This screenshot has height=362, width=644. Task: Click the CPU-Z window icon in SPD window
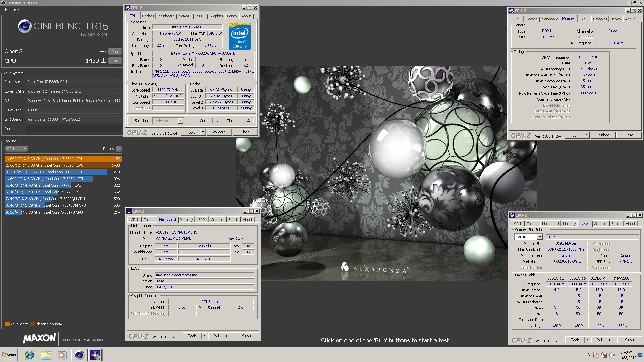(513, 215)
